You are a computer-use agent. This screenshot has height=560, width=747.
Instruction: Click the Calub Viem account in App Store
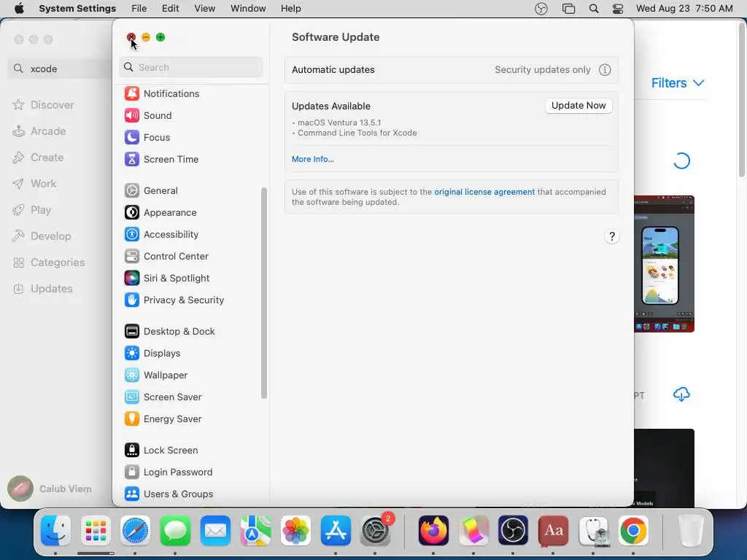pos(50,489)
